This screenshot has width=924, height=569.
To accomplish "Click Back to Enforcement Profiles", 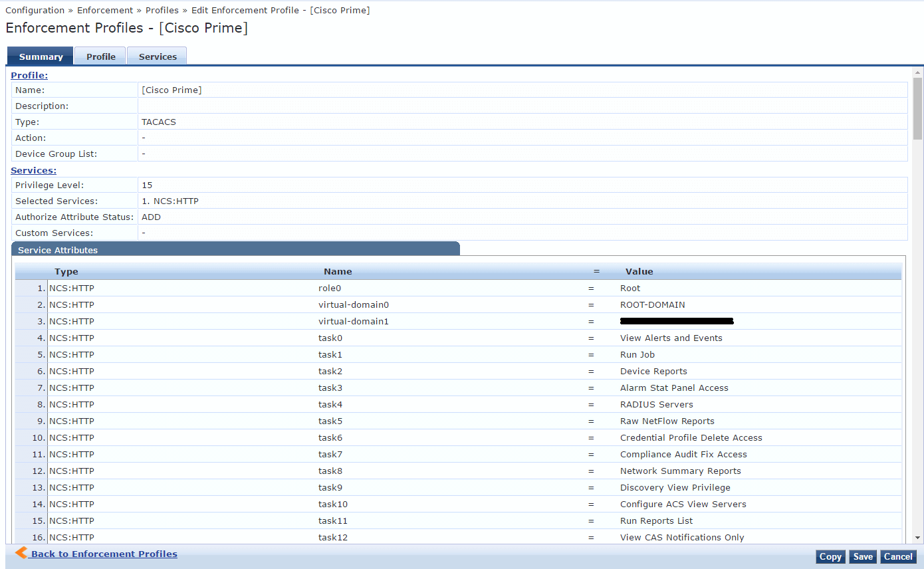I will point(103,553).
